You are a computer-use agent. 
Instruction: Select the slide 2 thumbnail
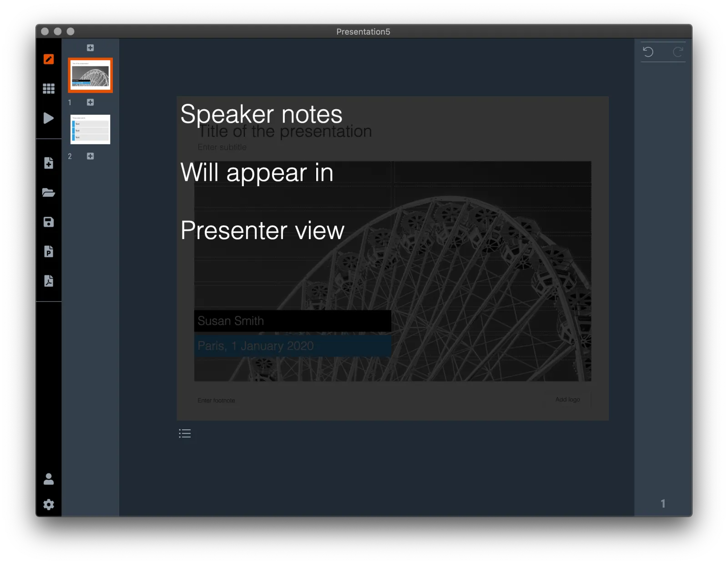(91, 129)
